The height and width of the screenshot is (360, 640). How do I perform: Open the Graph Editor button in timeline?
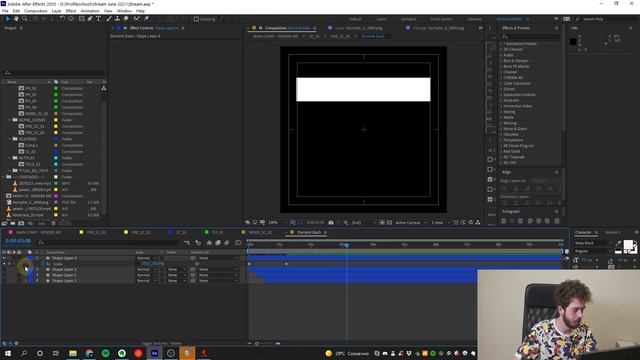(x=238, y=243)
